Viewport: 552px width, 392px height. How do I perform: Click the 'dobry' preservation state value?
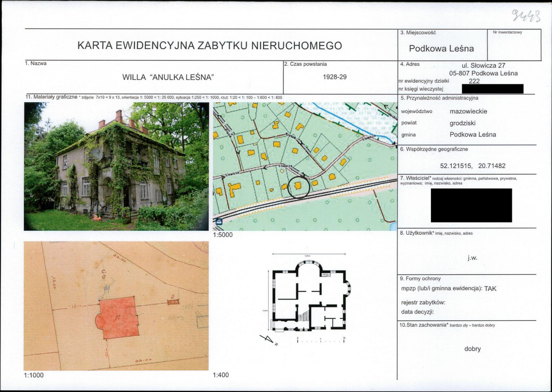(472, 349)
